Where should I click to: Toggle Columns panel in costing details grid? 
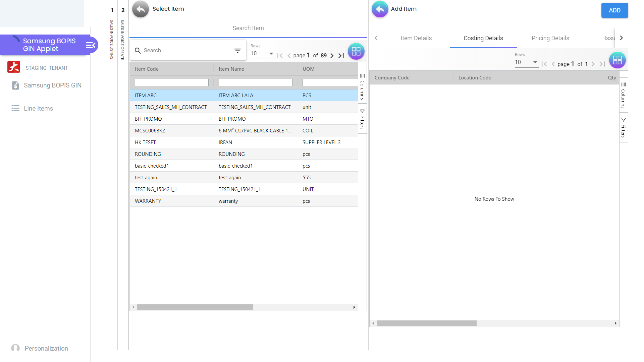tap(623, 95)
